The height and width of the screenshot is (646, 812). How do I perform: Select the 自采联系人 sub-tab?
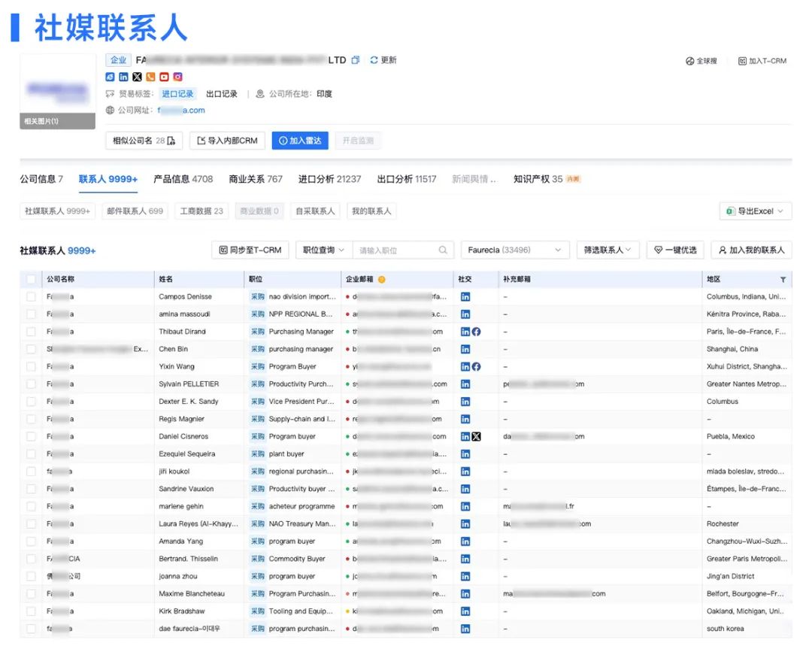(x=315, y=211)
